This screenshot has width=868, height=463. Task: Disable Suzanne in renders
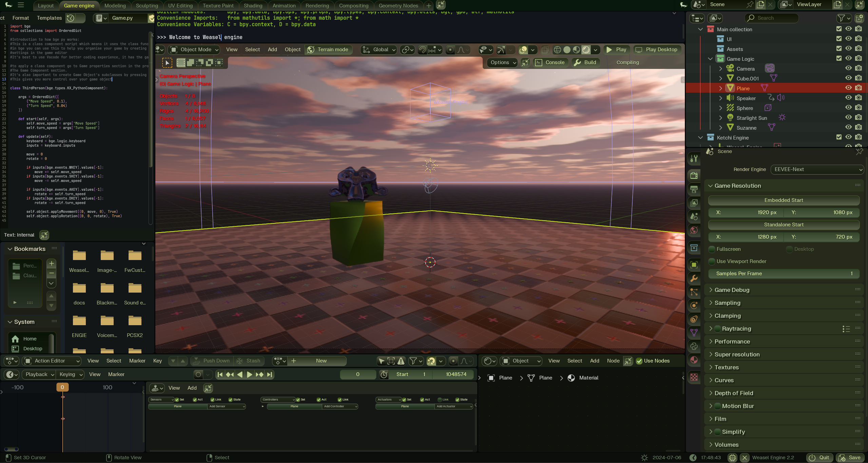pos(859,127)
